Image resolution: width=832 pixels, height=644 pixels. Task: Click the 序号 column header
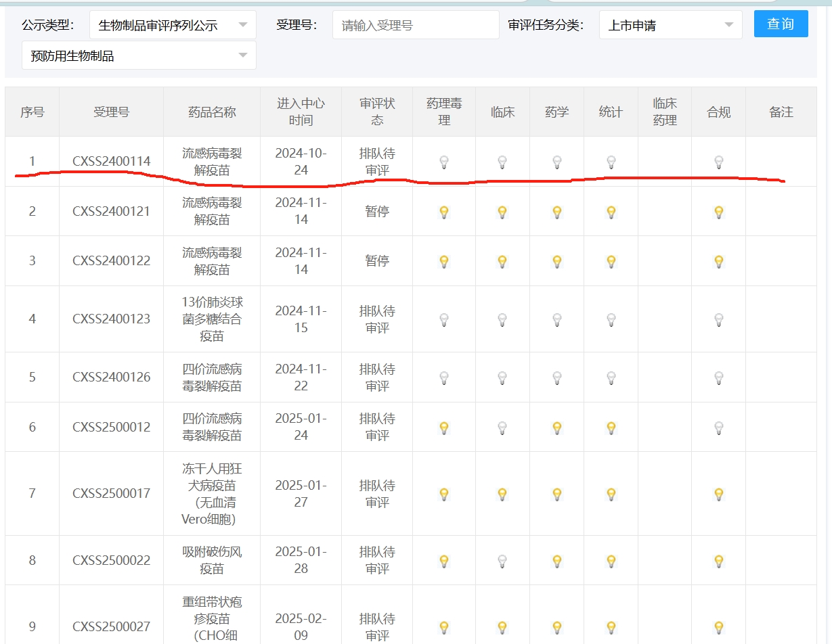coord(32,112)
